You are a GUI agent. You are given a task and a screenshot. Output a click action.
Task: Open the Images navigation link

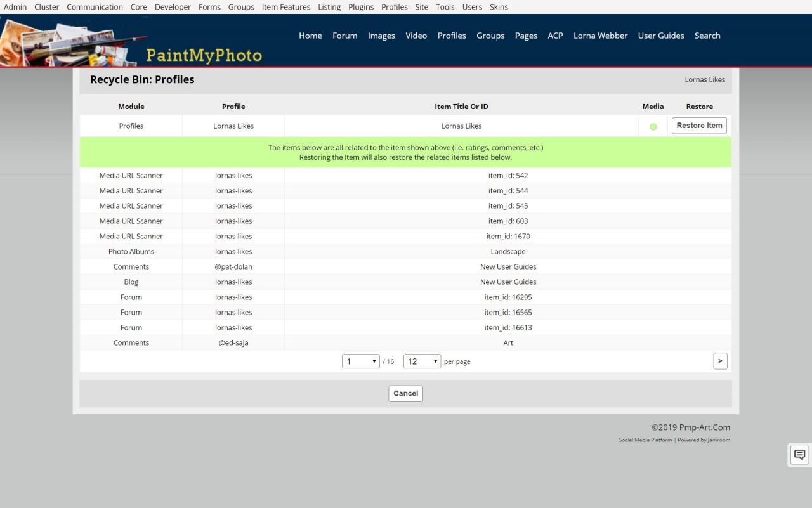click(x=382, y=36)
